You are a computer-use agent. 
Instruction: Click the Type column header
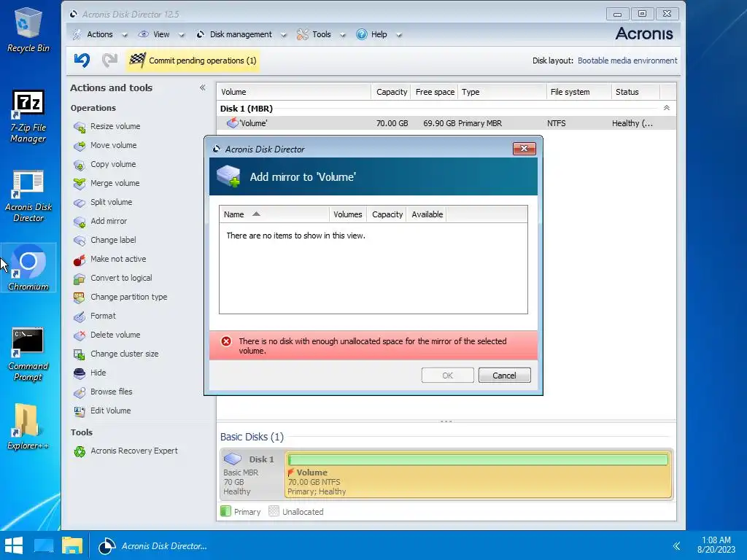click(x=502, y=92)
